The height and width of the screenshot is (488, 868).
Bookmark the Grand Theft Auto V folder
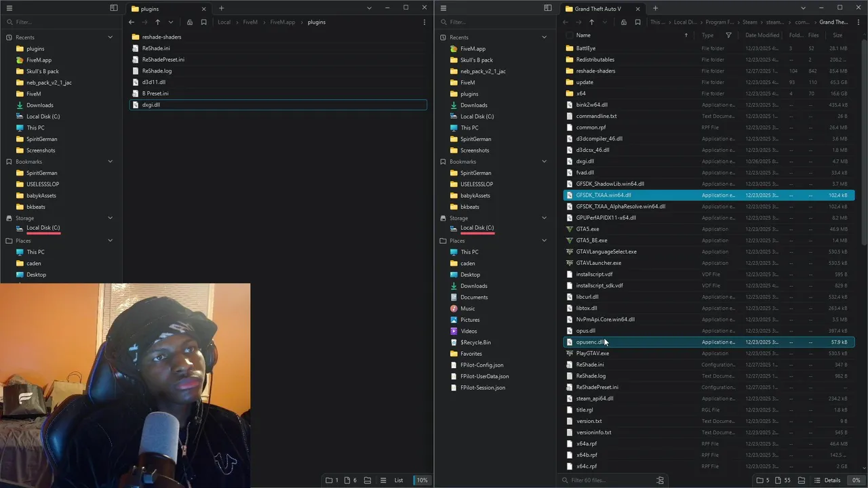(x=637, y=22)
